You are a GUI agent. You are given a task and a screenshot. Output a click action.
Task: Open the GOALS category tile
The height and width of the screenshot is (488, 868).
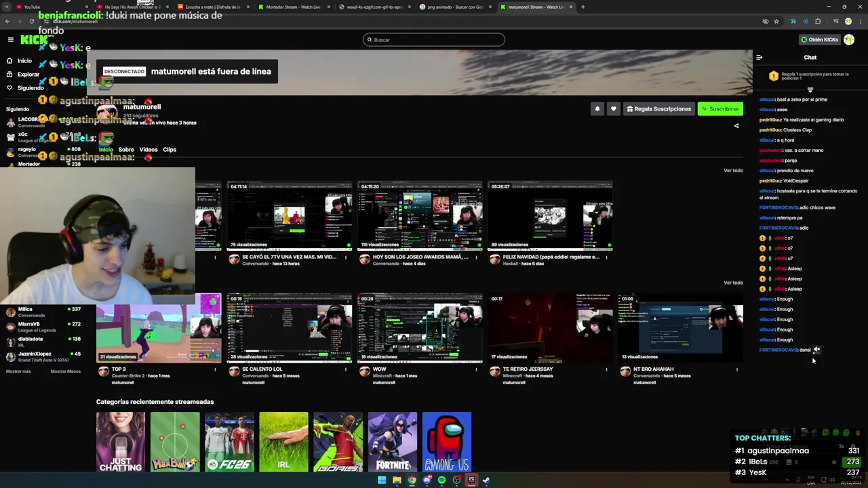pos(338,442)
